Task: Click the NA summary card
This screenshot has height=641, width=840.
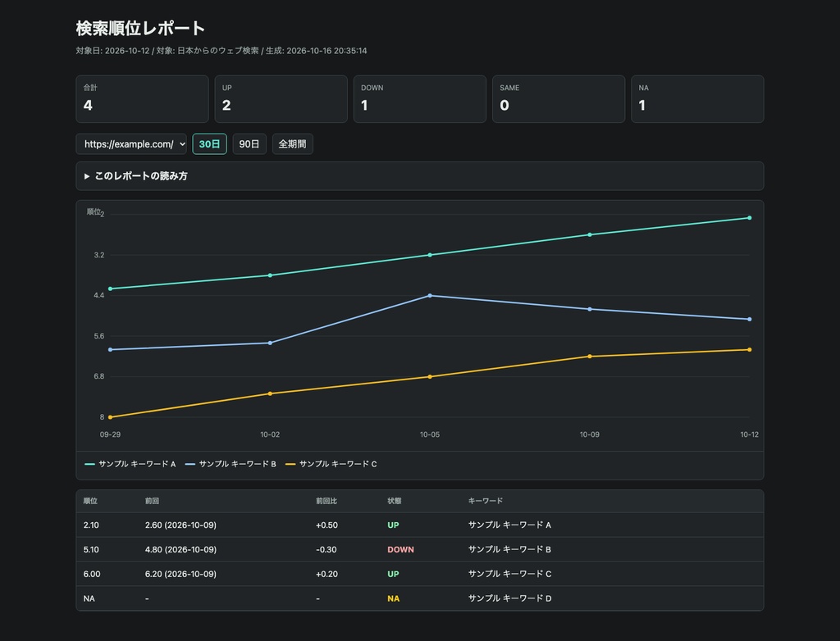Action: tap(697, 99)
